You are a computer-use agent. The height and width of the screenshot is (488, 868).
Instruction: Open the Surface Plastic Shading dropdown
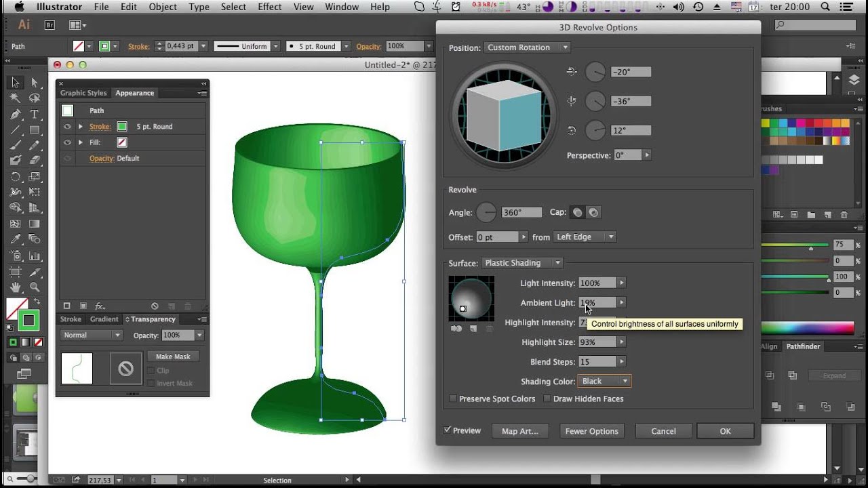[x=522, y=262]
